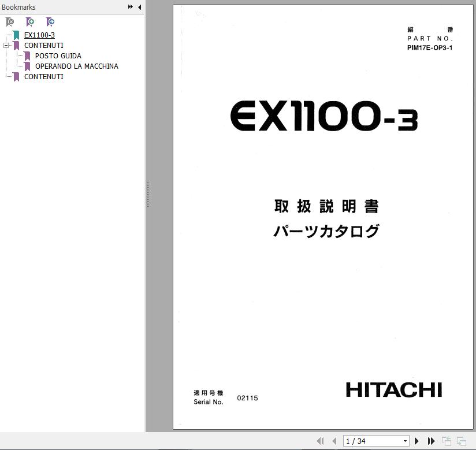Click the panel splitter handle
The width and height of the screenshot is (476, 450).
pos(148,194)
